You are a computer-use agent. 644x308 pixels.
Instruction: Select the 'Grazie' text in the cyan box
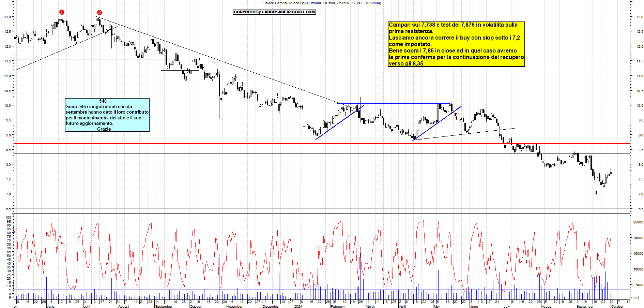pos(104,129)
